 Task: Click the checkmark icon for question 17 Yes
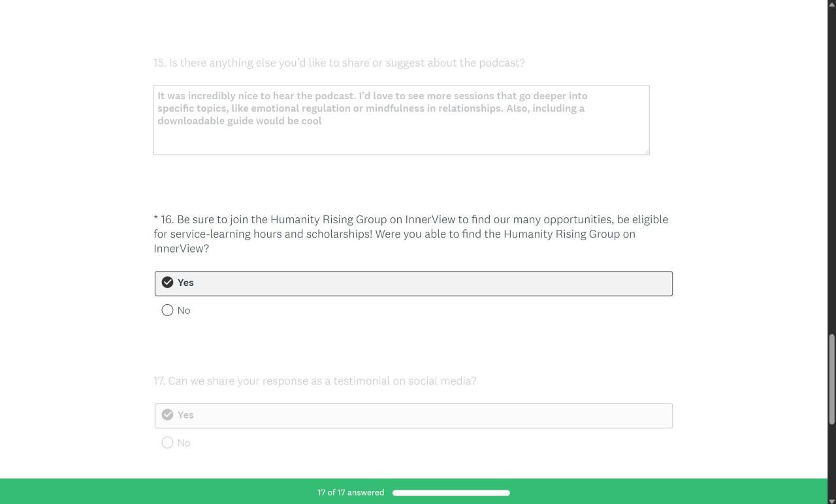pyautogui.click(x=168, y=415)
